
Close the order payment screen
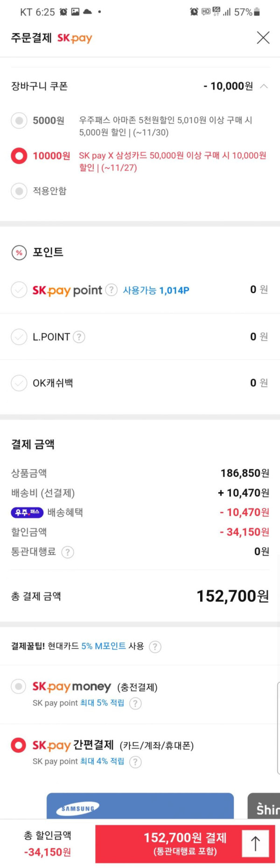[x=263, y=38]
